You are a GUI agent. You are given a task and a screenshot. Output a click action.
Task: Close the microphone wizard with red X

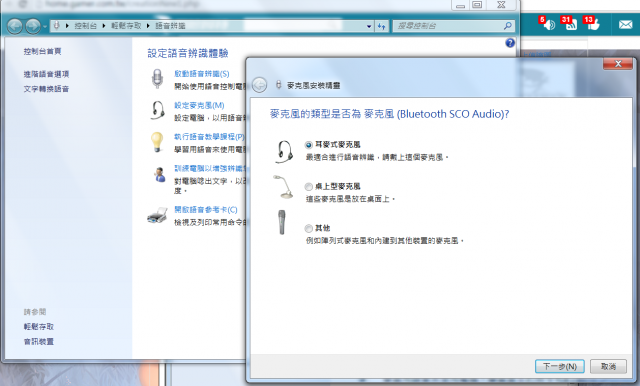(x=618, y=64)
